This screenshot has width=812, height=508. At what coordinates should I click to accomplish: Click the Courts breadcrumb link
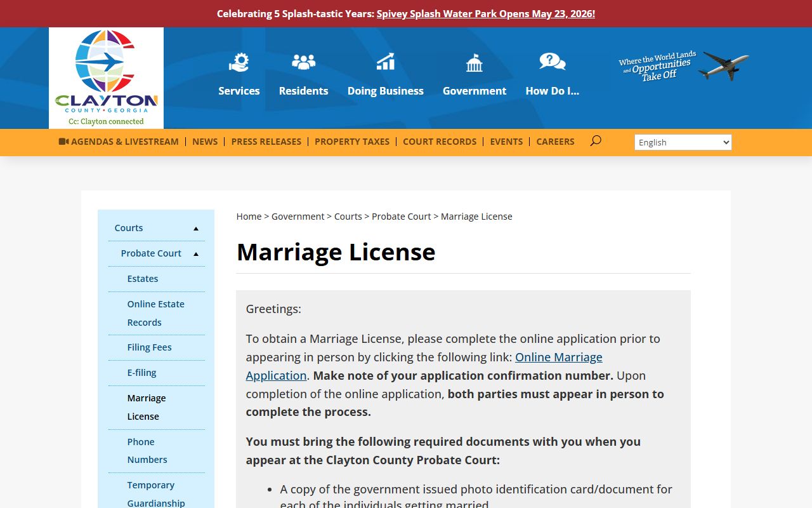(348, 217)
